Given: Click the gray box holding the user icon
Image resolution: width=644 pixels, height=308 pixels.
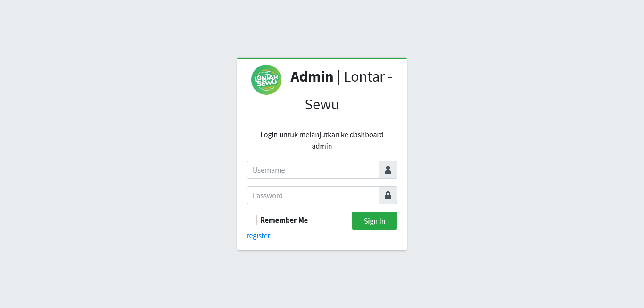Looking at the screenshot, I should tap(388, 170).
